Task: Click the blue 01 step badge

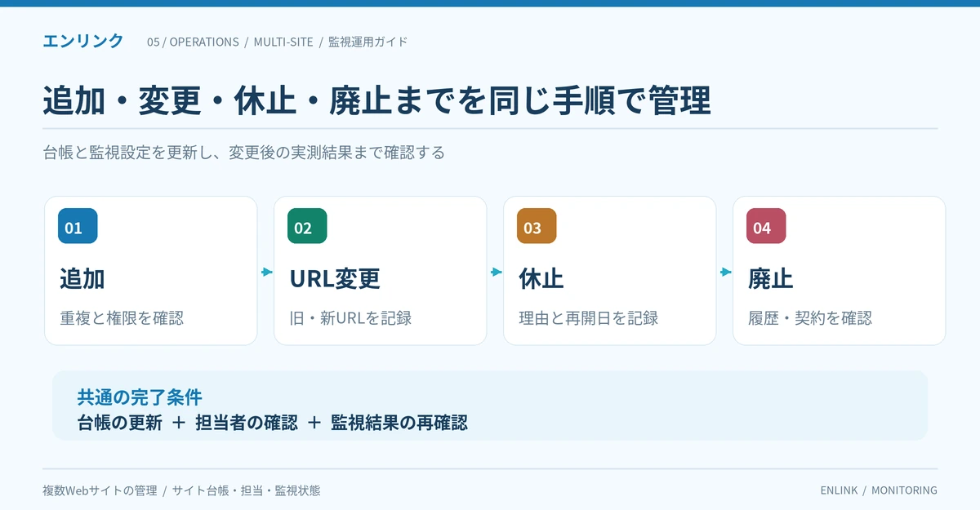Action: coord(78,226)
